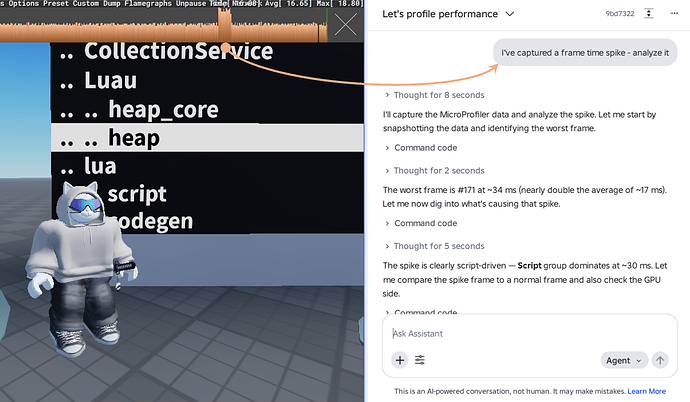This screenshot has height=402, width=690.
Task: Click the cat avatar character
Action: [82, 268]
